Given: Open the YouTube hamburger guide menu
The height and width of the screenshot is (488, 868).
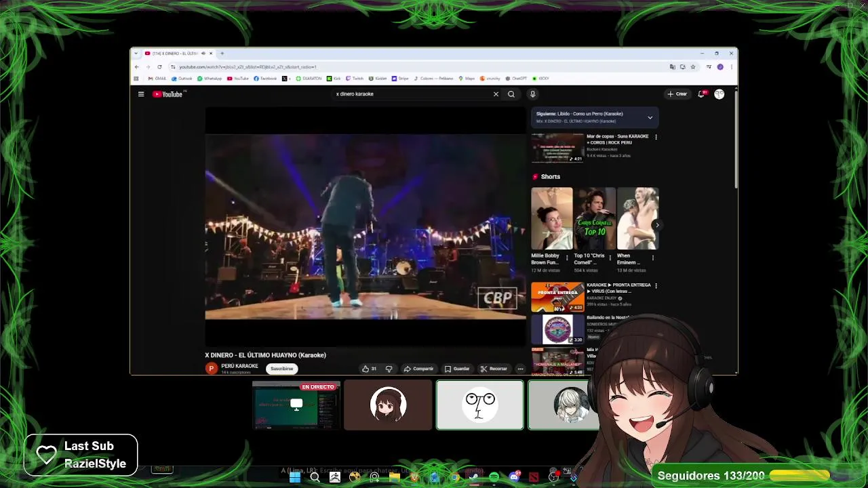Looking at the screenshot, I should pyautogui.click(x=141, y=94).
